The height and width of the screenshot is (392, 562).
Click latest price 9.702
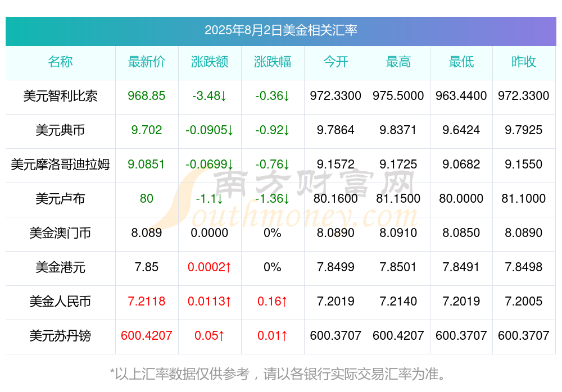pos(147,130)
